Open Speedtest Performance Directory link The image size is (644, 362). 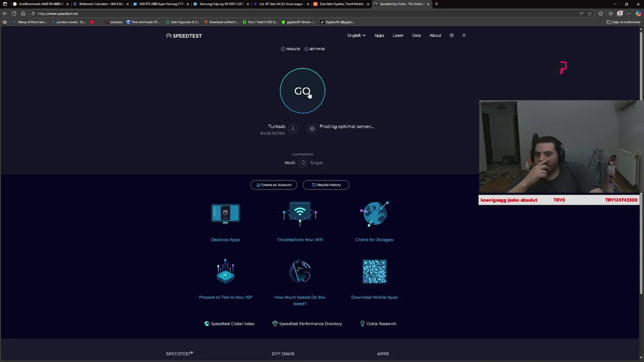[x=307, y=324]
